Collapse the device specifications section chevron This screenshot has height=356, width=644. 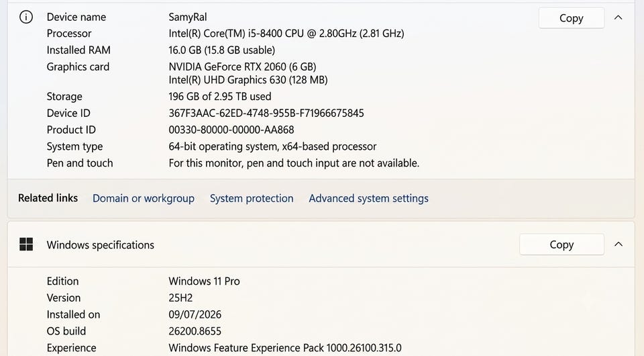pos(618,17)
